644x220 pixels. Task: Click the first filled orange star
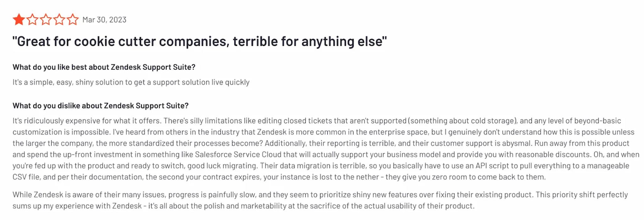coord(19,19)
